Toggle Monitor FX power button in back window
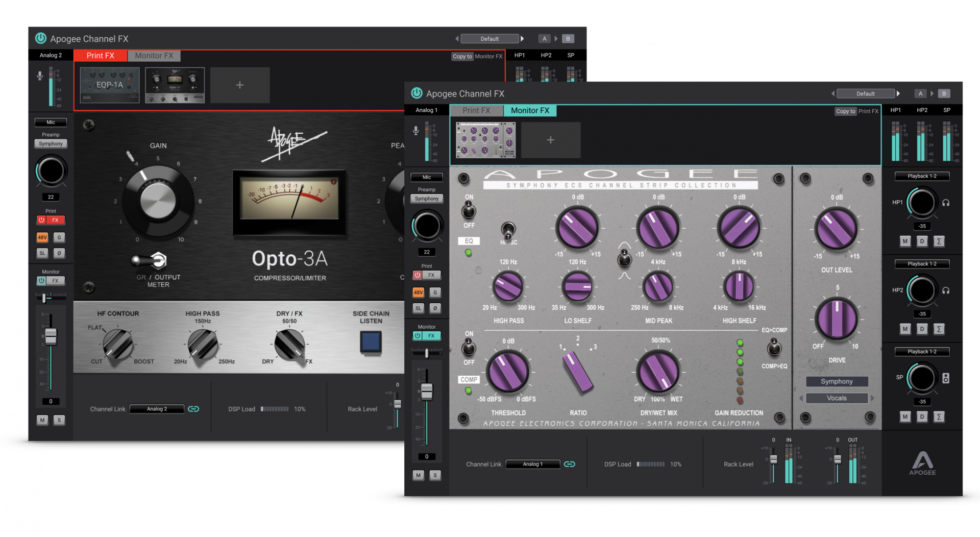The image size is (980, 537). [41, 281]
